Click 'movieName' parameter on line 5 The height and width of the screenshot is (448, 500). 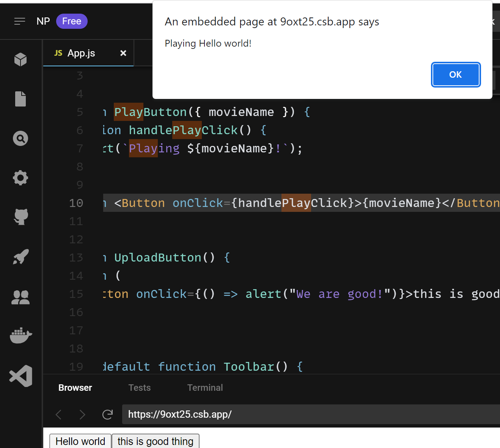[x=241, y=112]
